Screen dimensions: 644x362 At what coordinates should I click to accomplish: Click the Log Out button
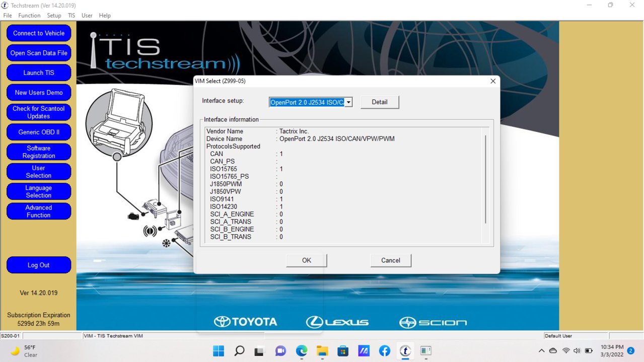pos(39,265)
